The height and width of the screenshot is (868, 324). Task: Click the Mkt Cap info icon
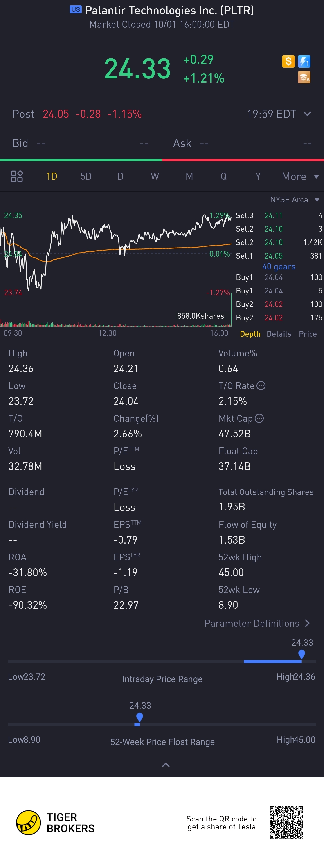pyautogui.click(x=259, y=418)
